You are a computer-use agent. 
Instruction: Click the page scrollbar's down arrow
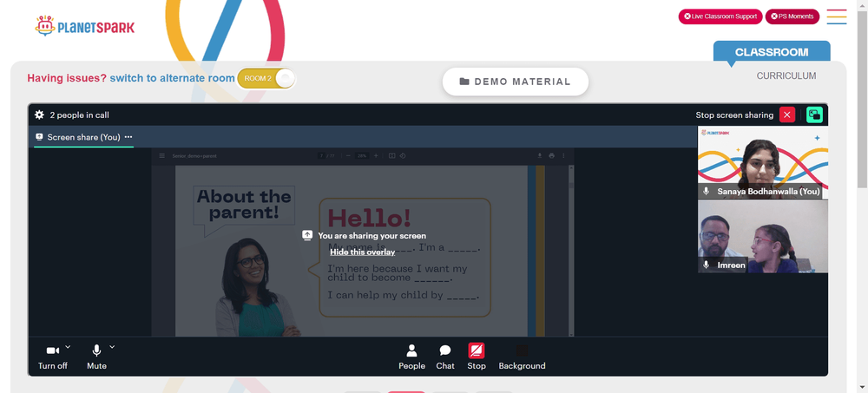tap(863, 388)
